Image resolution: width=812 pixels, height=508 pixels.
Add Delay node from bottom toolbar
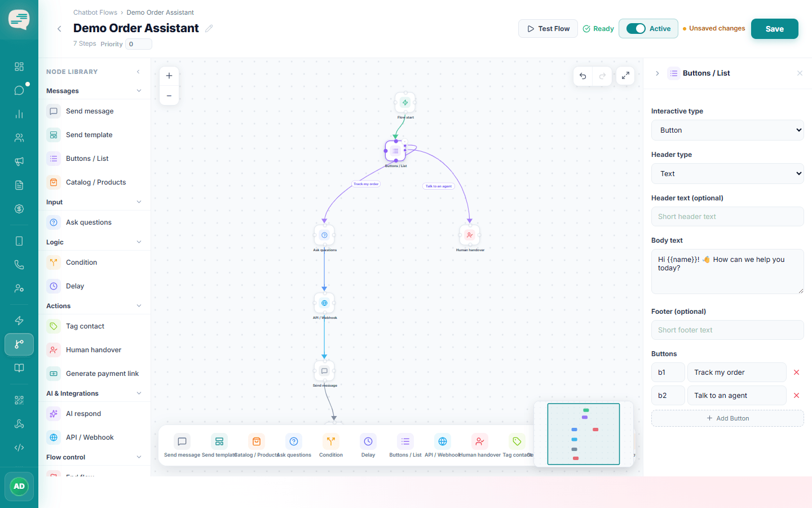(x=368, y=446)
